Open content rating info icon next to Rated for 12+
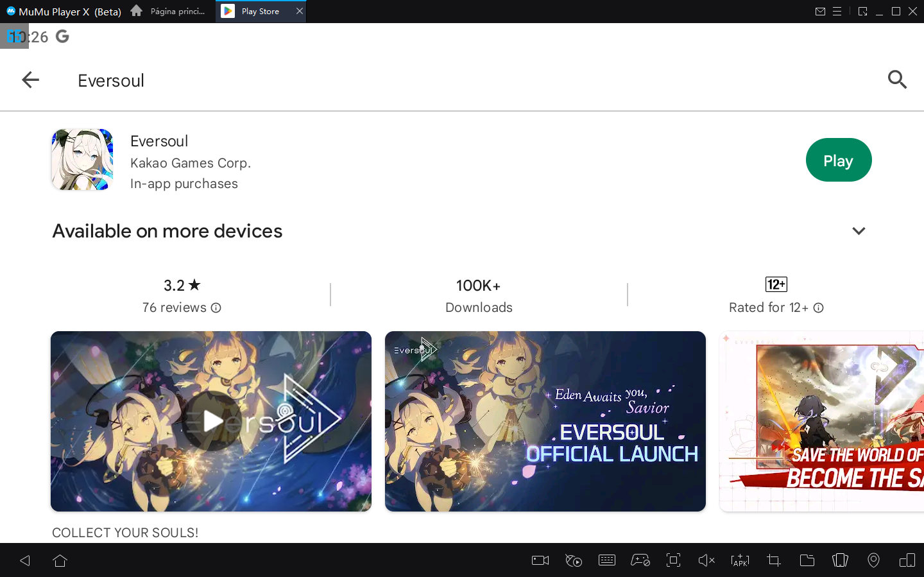924x577 pixels. click(x=819, y=308)
